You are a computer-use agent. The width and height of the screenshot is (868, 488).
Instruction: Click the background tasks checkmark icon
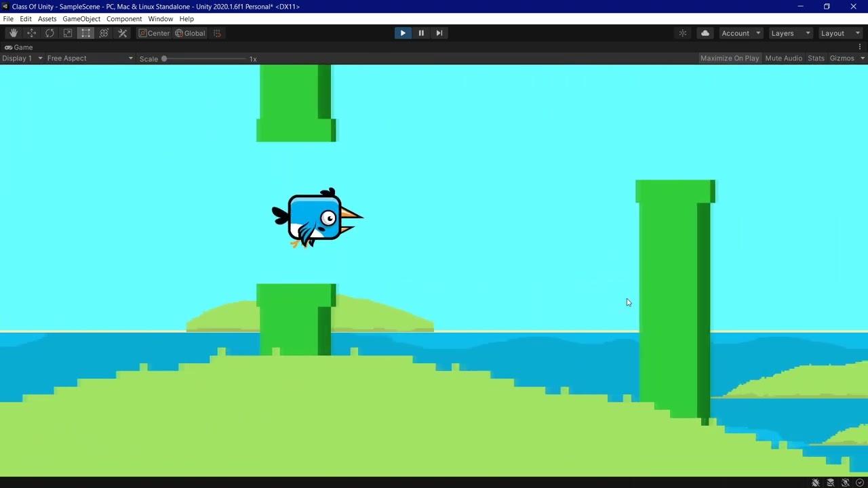pos(860,483)
